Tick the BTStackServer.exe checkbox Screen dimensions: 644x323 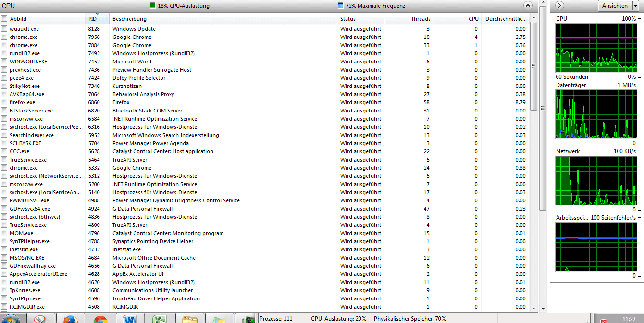click(4, 111)
